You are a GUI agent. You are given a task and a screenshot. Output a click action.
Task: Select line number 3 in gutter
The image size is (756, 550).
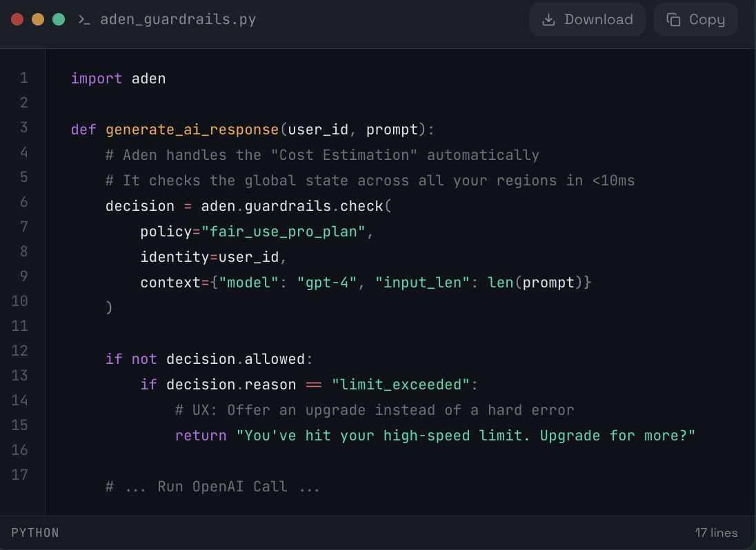pyautogui.click(x=24, y=128)
